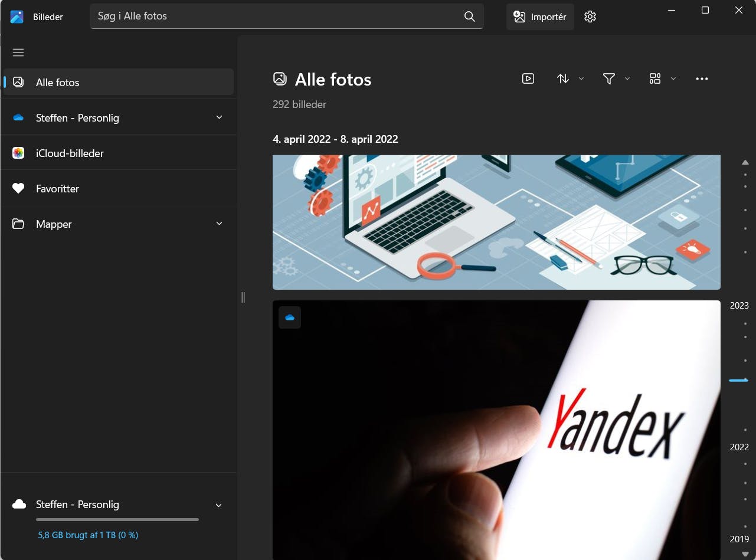
Task: Expand Steffen - Personlig storage chevron at bottom
Action: coord(219,505)
